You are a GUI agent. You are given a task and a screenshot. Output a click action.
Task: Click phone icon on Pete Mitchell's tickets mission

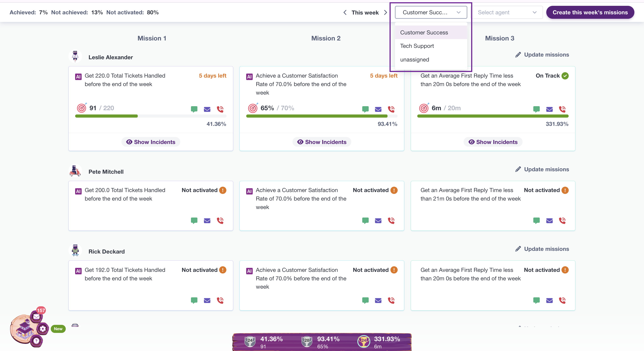click(220, 220)
